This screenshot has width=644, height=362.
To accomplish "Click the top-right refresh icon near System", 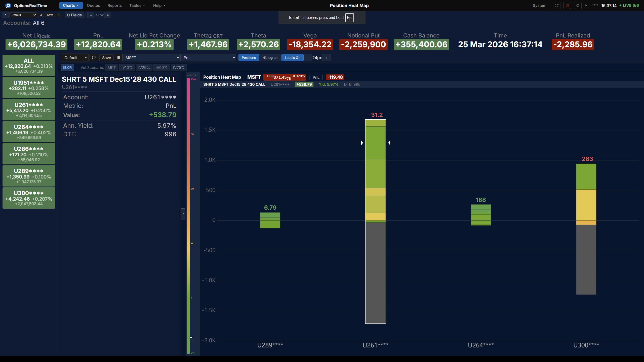I will click(556, 5).
